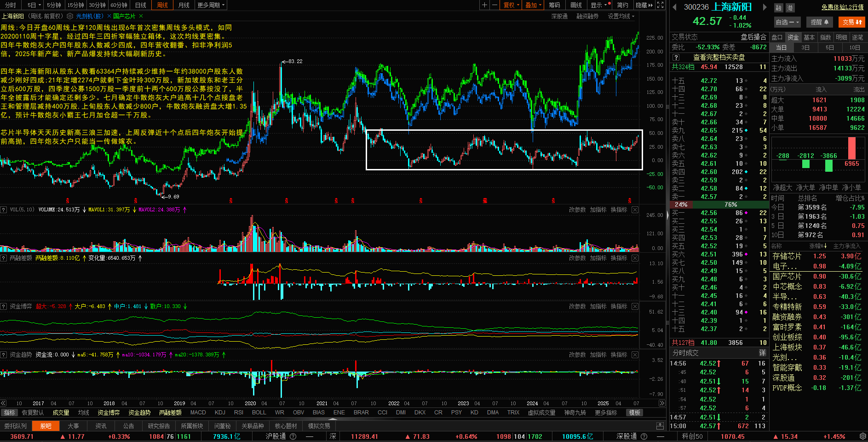Screen dimensions: 868x442
Task: Click the 画线 drawing tool button
Action: tap(576, 5)
